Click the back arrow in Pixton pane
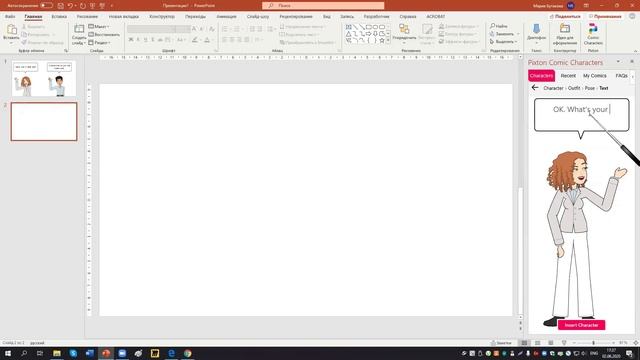 [x=535, y=88]
